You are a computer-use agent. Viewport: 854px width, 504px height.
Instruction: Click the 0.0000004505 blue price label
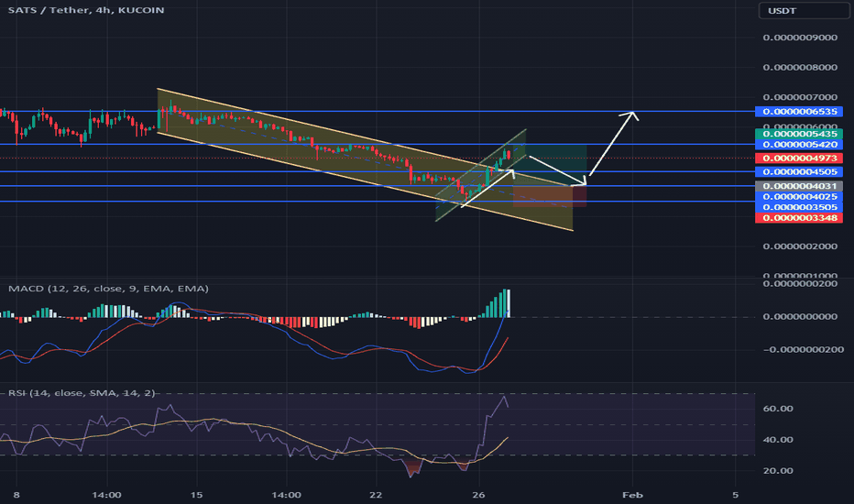tap(799, 172)
